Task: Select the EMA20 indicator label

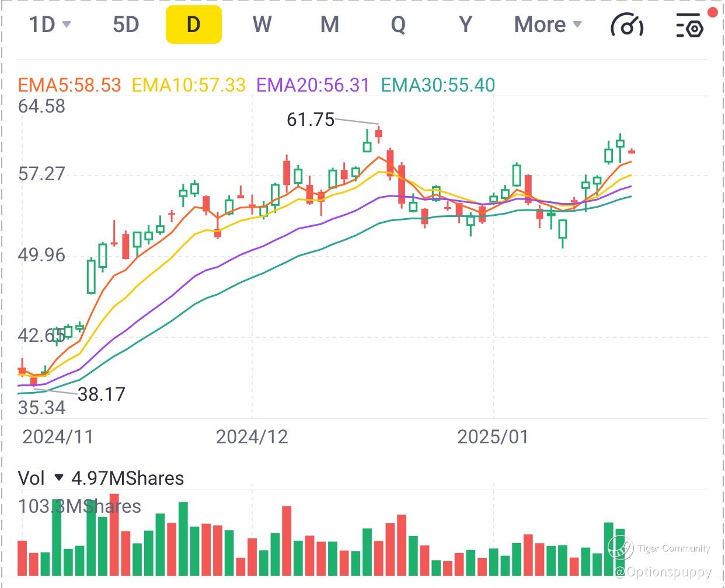Action: 313,85
